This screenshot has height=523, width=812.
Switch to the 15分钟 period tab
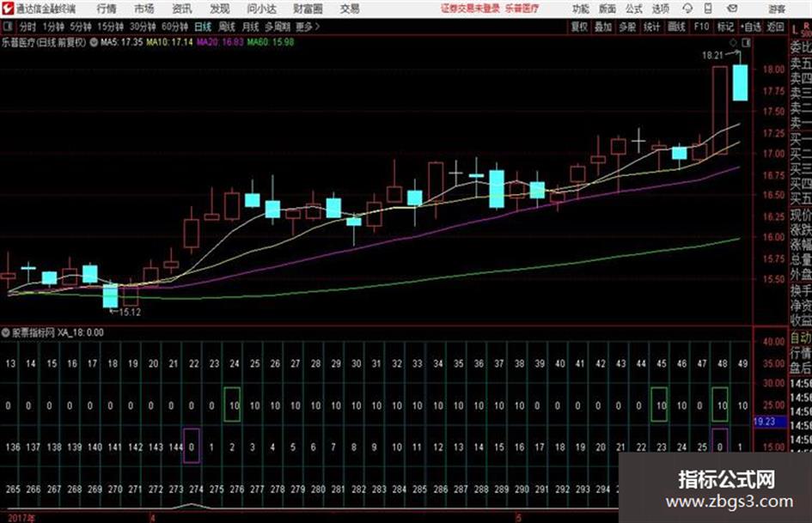pyautogui.click(x=111, y=27)
